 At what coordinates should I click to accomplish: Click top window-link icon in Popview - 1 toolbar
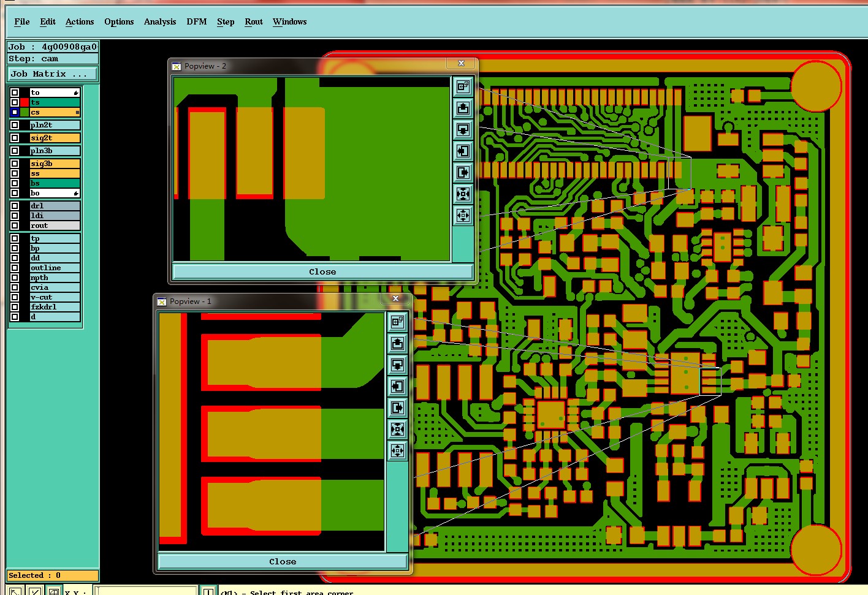[398, 322]
